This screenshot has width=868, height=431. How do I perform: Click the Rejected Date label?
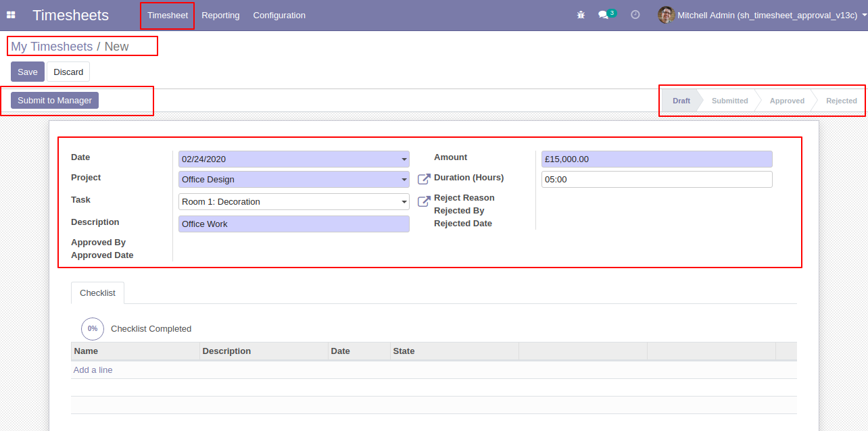463,224
